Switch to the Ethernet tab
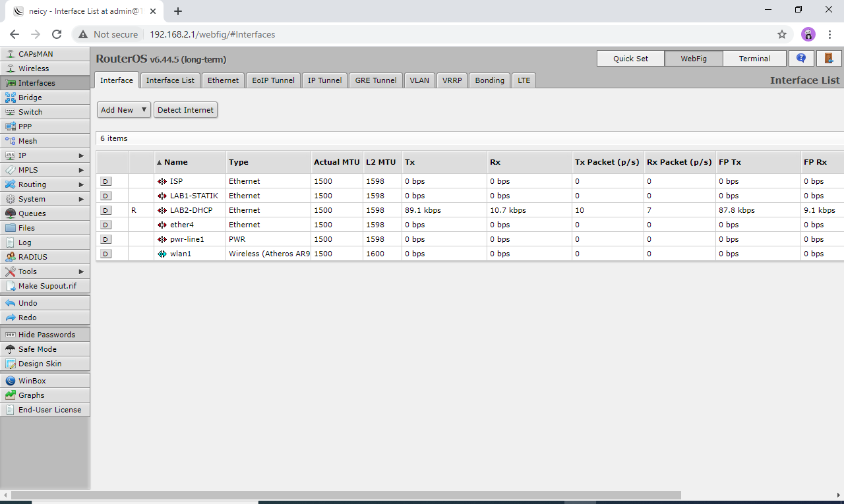 (223, 80)
